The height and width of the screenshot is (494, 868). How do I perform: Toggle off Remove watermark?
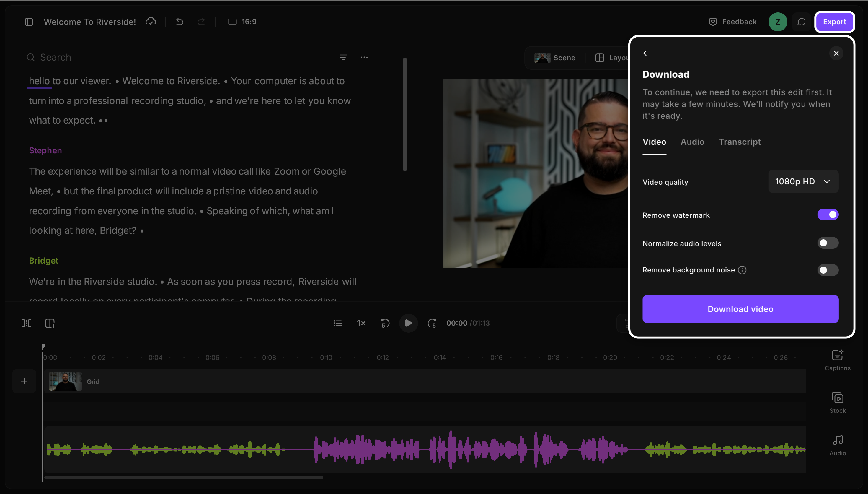(x=828, y=214)
